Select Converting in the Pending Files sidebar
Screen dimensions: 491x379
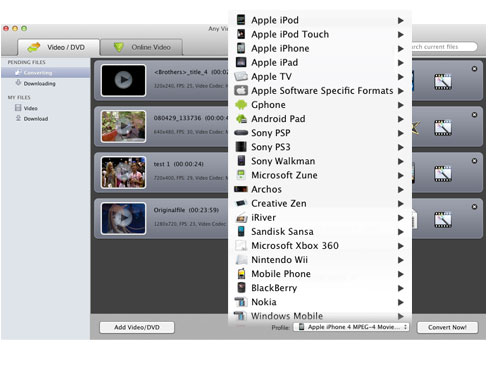click(x=46, y=73)
